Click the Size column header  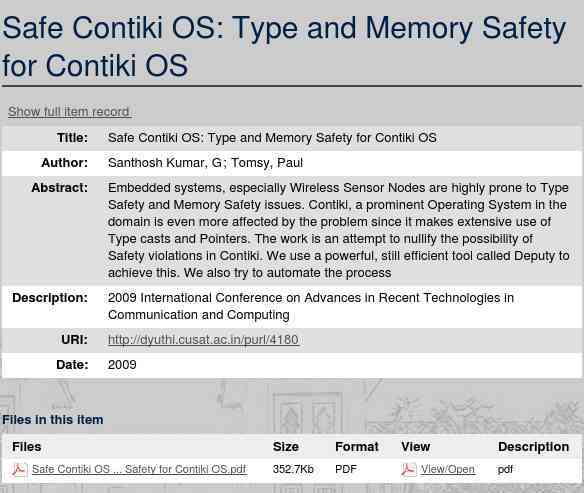coord(286,446)
